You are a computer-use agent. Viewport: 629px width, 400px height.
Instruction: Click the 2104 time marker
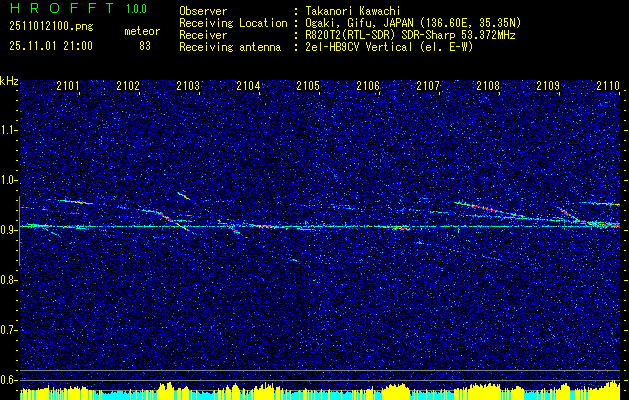[248, 85]
